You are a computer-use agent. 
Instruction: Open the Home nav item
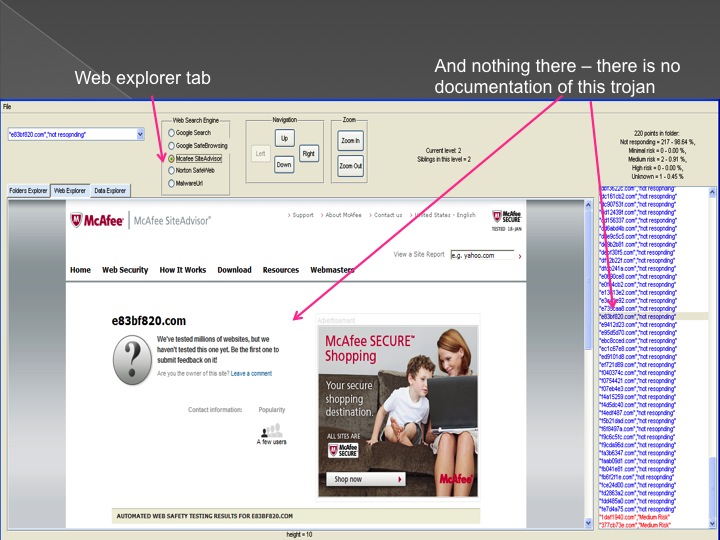coord(80,270)
